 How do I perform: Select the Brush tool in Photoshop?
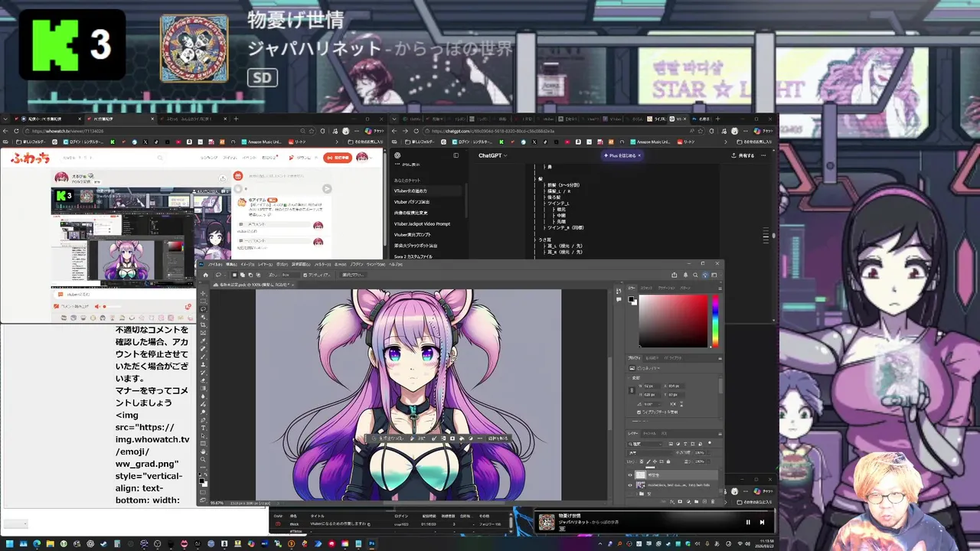[204, 357]
